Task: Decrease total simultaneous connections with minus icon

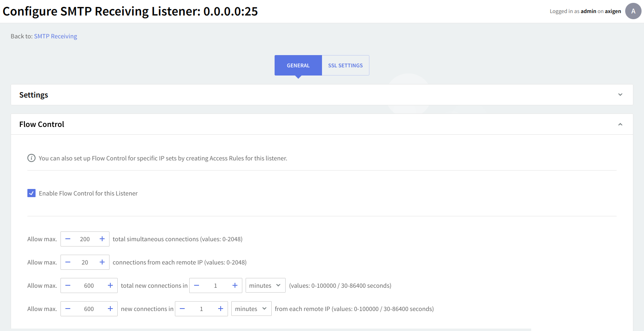Action: click(x=68, y=239)
